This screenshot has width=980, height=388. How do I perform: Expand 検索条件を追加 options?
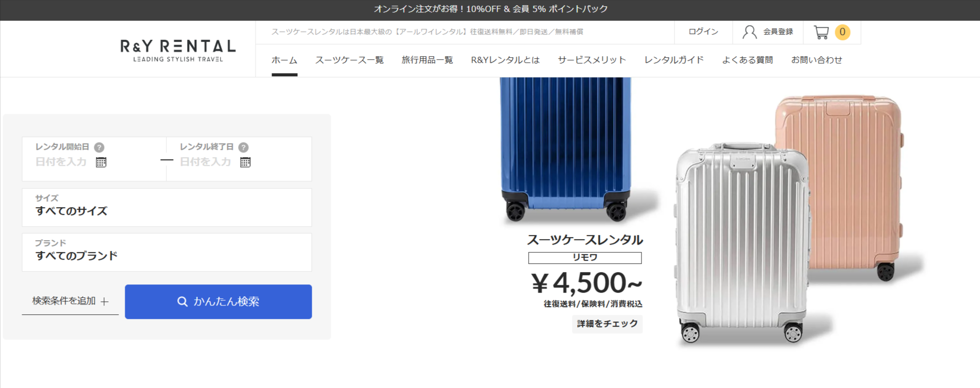pyautogui.click(x=71, y=301)
